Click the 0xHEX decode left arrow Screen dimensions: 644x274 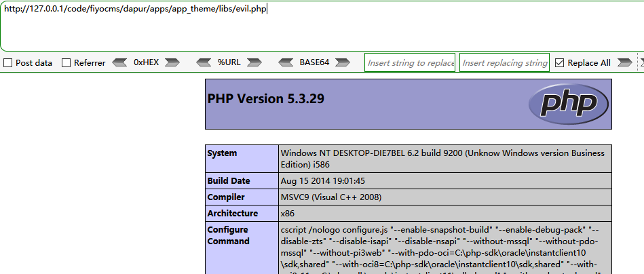tap(119, 62)
